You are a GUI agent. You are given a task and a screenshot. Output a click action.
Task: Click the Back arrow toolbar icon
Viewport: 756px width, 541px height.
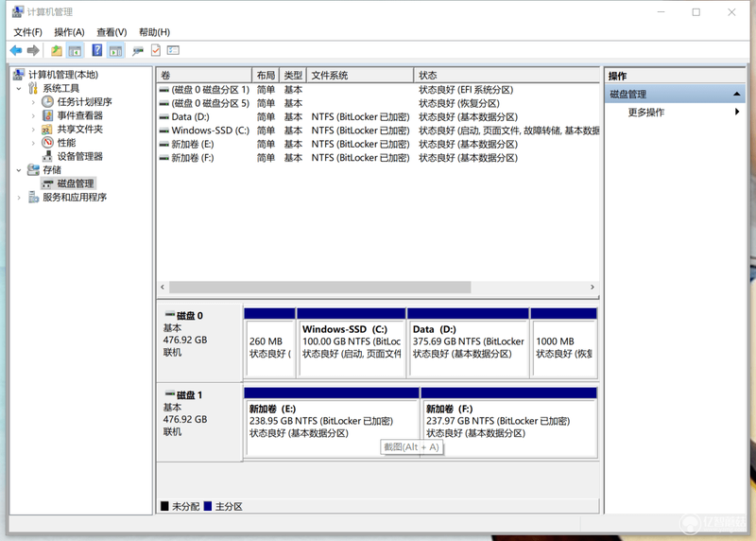16,50
